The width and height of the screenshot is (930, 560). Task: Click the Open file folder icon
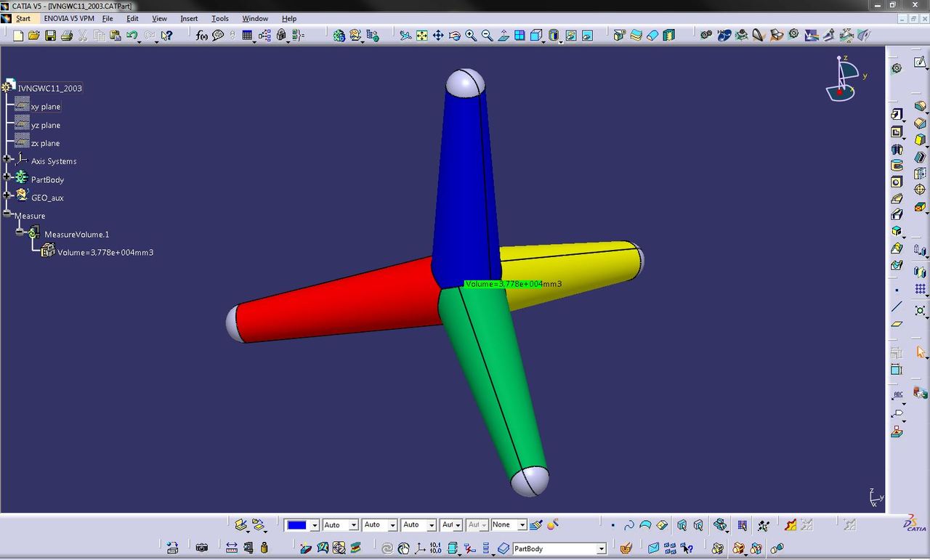34,35
